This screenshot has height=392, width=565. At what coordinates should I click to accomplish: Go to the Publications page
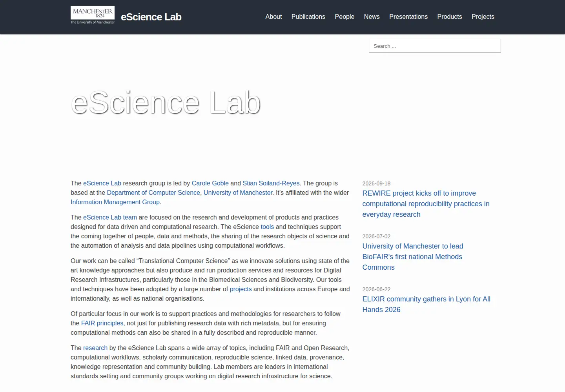click(x=308, y=17)
